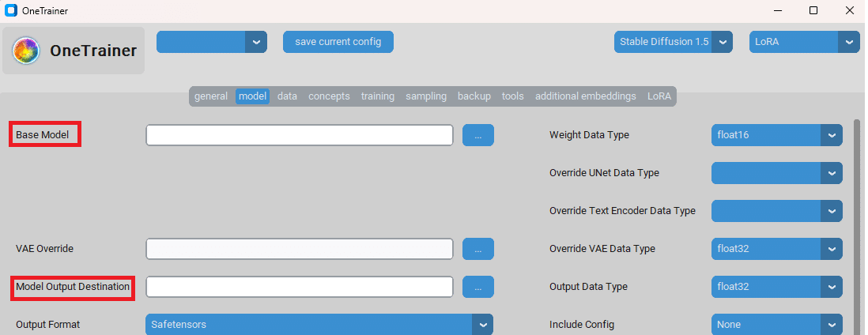Close the OneTrainer window
Screen dimensions: 868x335
[x=849, y=10]
